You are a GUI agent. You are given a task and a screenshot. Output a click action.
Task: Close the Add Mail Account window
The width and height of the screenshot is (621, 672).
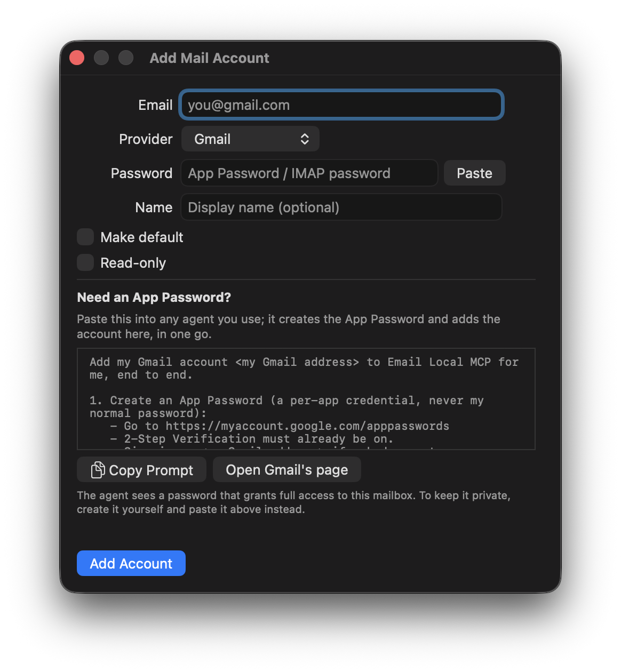tap(77, 58)
